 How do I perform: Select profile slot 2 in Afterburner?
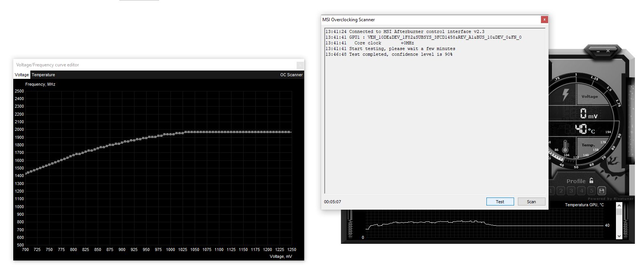tap(561, 191)
